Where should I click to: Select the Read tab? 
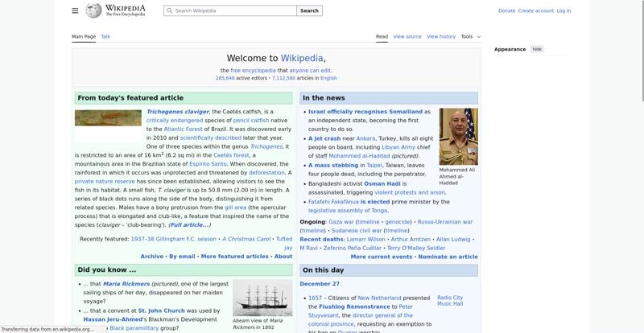point(382,36)
